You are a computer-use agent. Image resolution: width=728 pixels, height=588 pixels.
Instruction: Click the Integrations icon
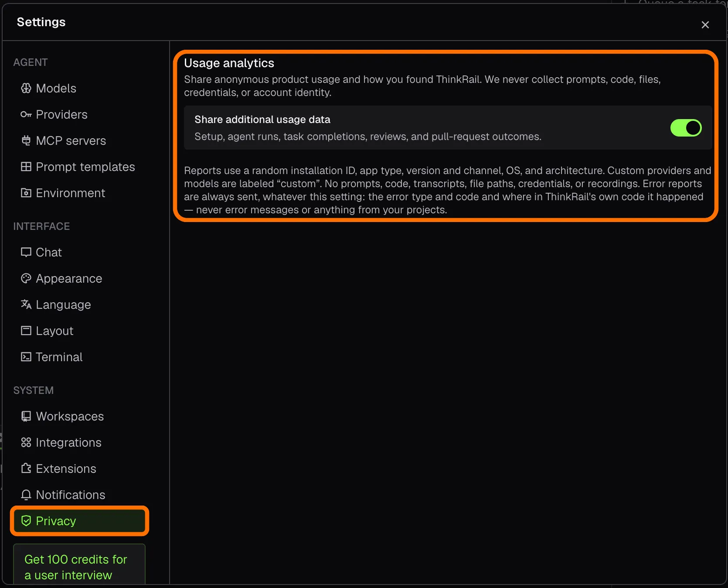26,442
